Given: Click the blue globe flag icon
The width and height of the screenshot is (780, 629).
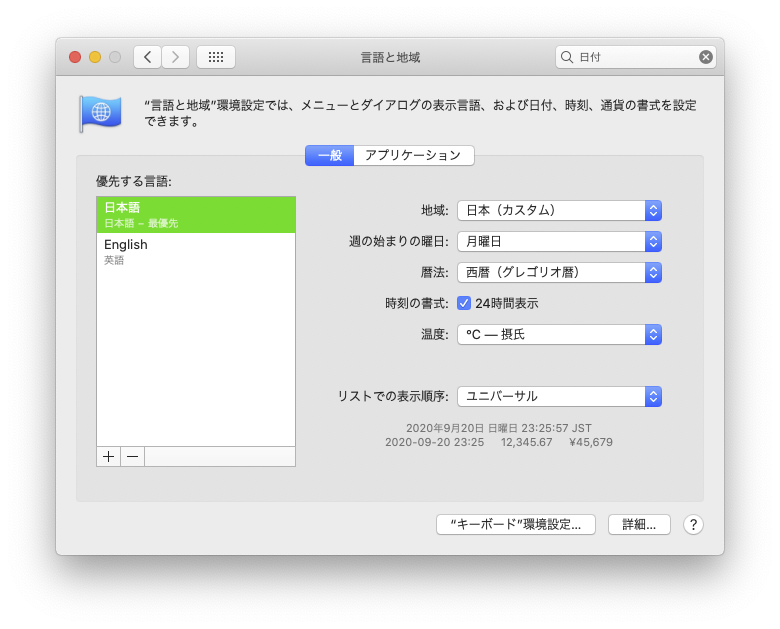Looking at the screenshot, I should point(100,113).
